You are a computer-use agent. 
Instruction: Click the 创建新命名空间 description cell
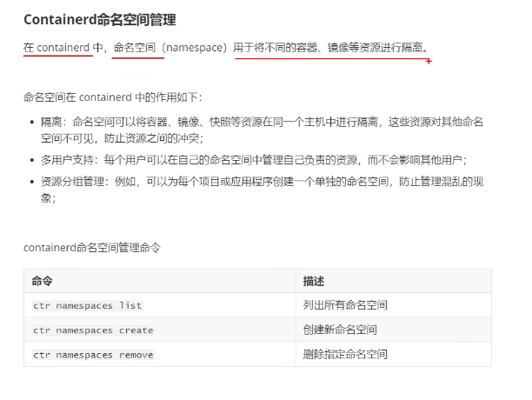pyautogui.click(x=340, y=330)
